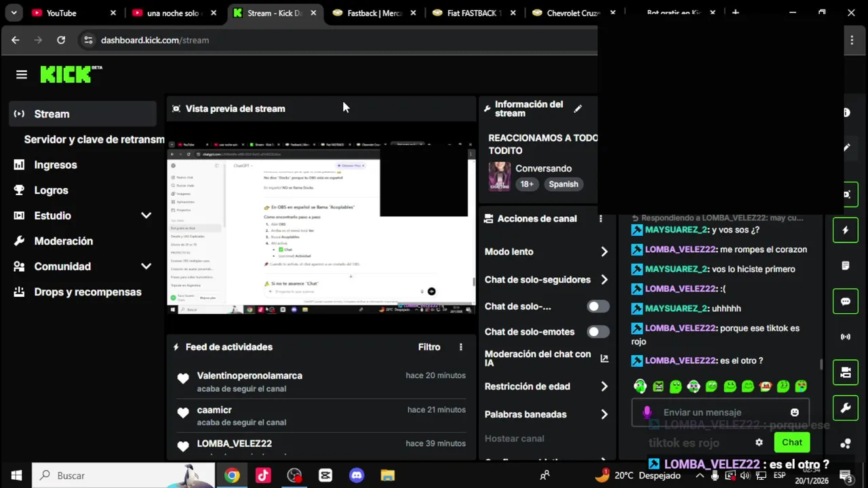868x488 pixels.
Task: Select Stream in the sidebar
Action: pyautogui.click(x=83, y=114)
